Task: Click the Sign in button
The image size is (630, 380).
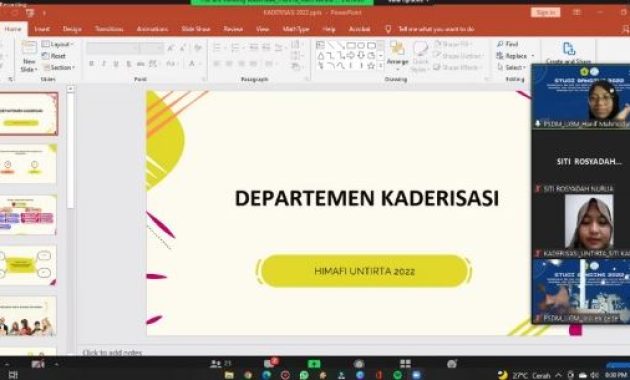Action: click(x=545, y=12)
